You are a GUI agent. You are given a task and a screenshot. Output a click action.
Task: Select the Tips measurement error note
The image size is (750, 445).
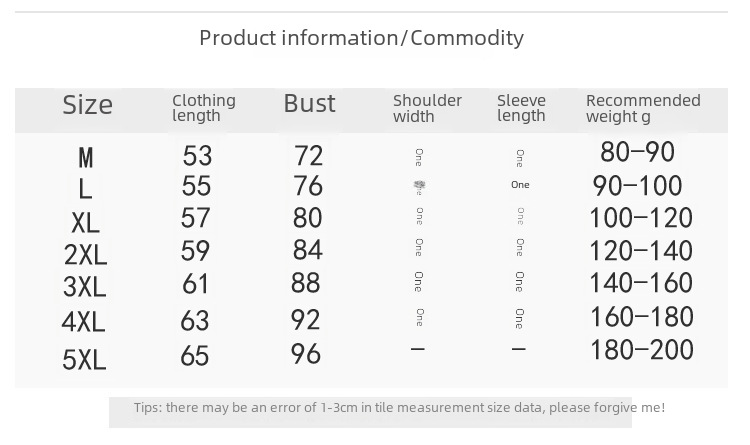pyautogui.click(x=399, y=408)
